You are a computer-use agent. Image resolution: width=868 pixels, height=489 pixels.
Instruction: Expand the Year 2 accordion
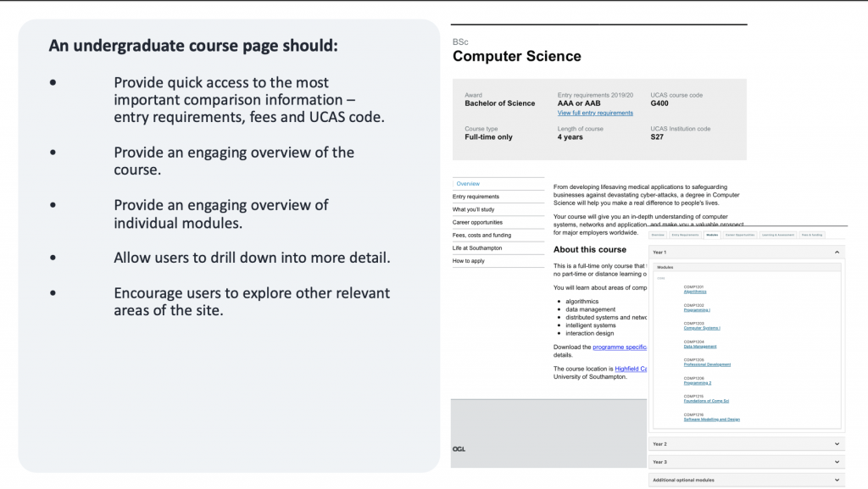[x=746, y=444]
